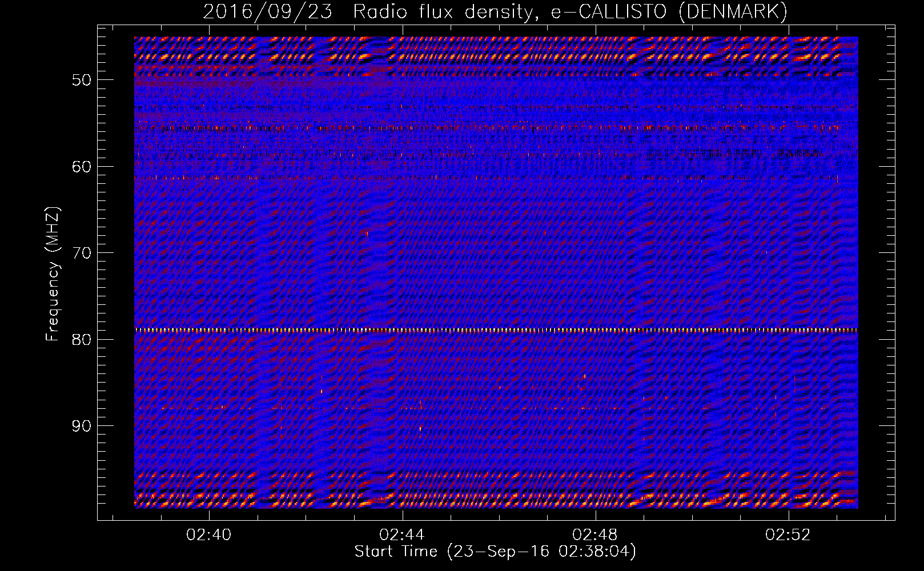Click the 'Frequency (MHZ)' y-axis label
Viewport: 924px width, 571px height.
click(x=53, y=275)
